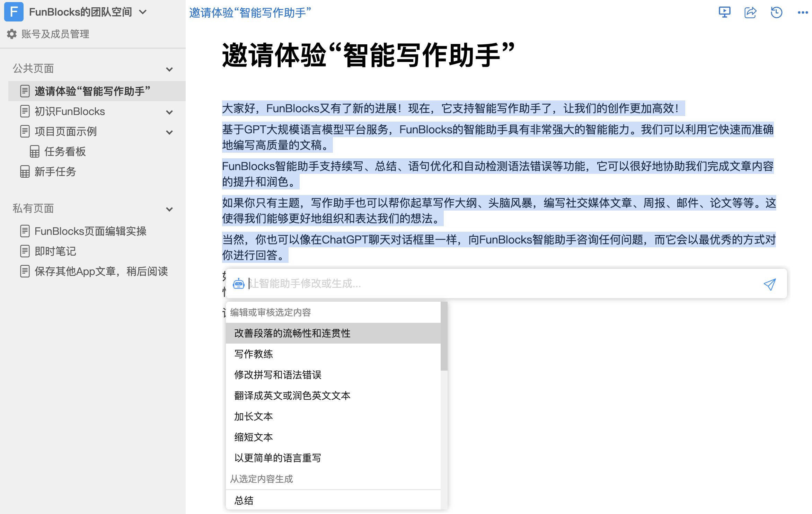Click document icon beside 保存其他App文章

(x=25, y=271)
